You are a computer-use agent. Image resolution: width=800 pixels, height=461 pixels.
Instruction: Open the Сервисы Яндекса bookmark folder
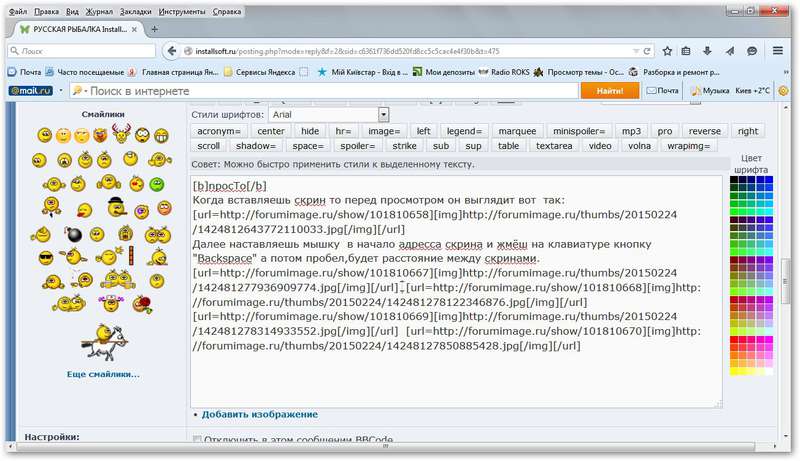(x=260, y=72)
